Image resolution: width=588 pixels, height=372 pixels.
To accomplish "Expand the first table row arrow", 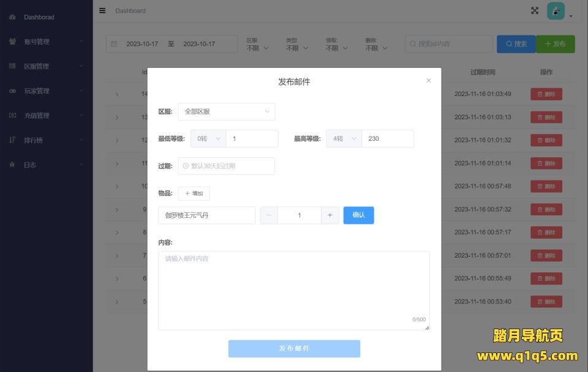I will click(x=117, y=94).
